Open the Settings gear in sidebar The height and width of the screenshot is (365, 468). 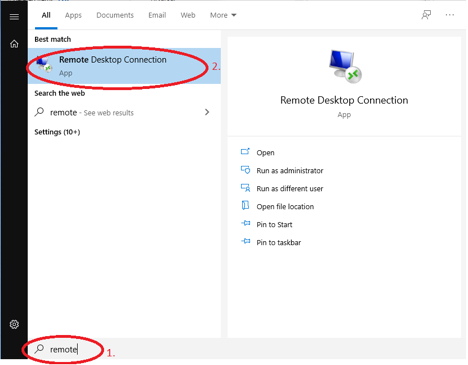pos(14,324)
